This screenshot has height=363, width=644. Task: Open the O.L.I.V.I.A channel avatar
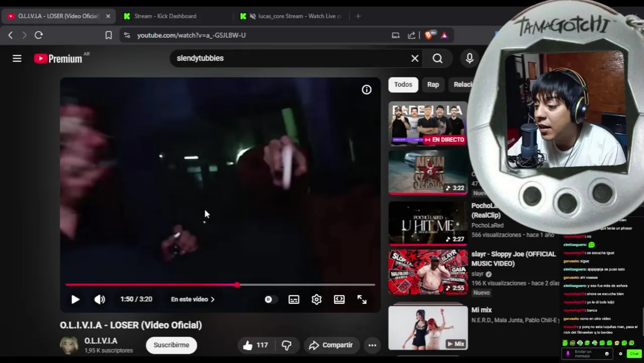coord(69,345)
